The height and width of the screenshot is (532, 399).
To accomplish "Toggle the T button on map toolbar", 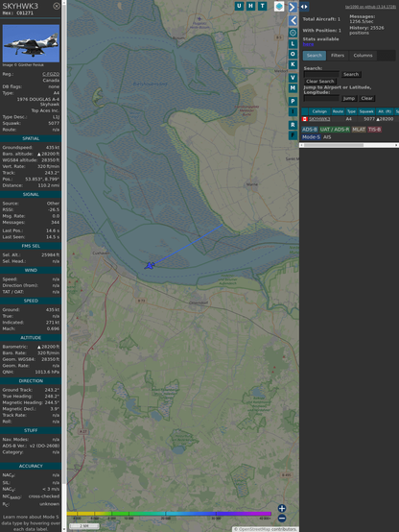I will click(x=262, y=6).
